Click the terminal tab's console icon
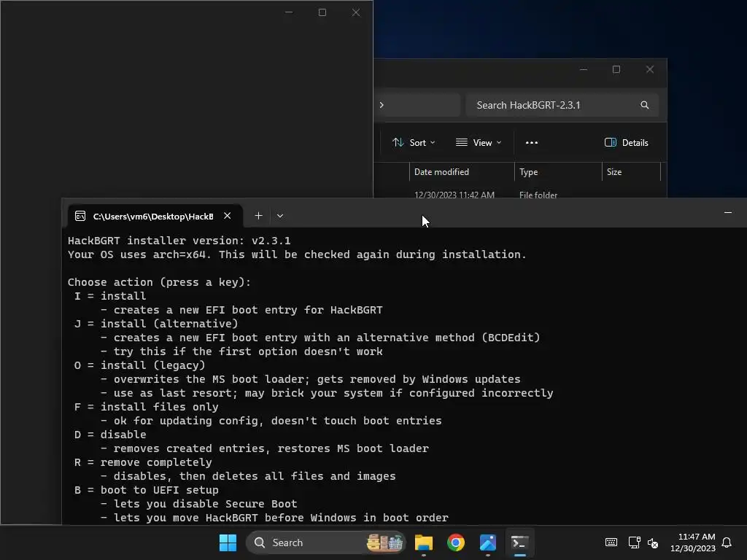Screen dimensions: 747x560 80,216
